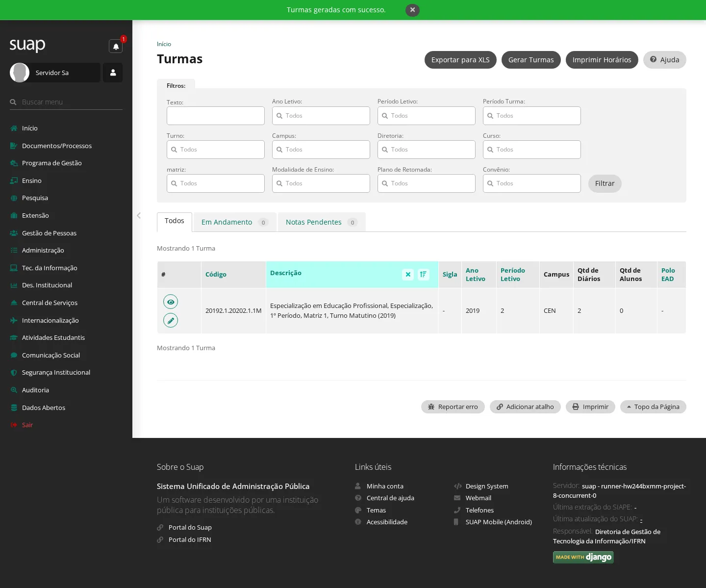Viewport: 706px width, 588px height.
Task: Click the Ajuda help button
Action: (665, 60)
